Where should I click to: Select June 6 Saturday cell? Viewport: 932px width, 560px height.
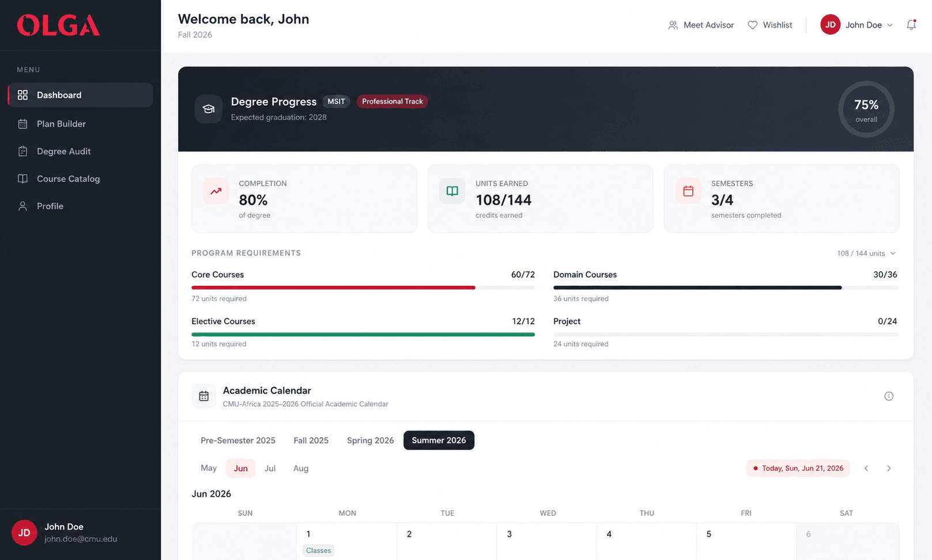point(847,542)
